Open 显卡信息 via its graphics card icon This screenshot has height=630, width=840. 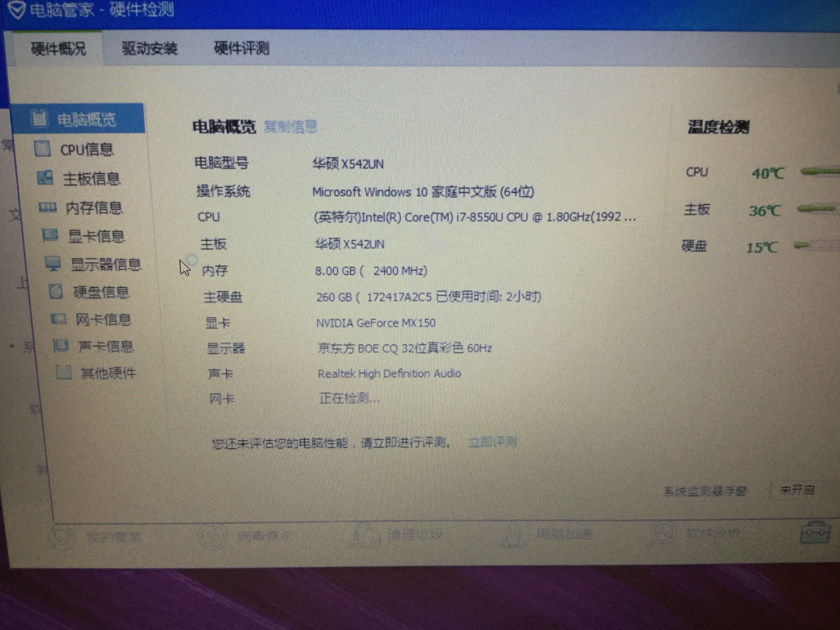[x=50, y=235]
